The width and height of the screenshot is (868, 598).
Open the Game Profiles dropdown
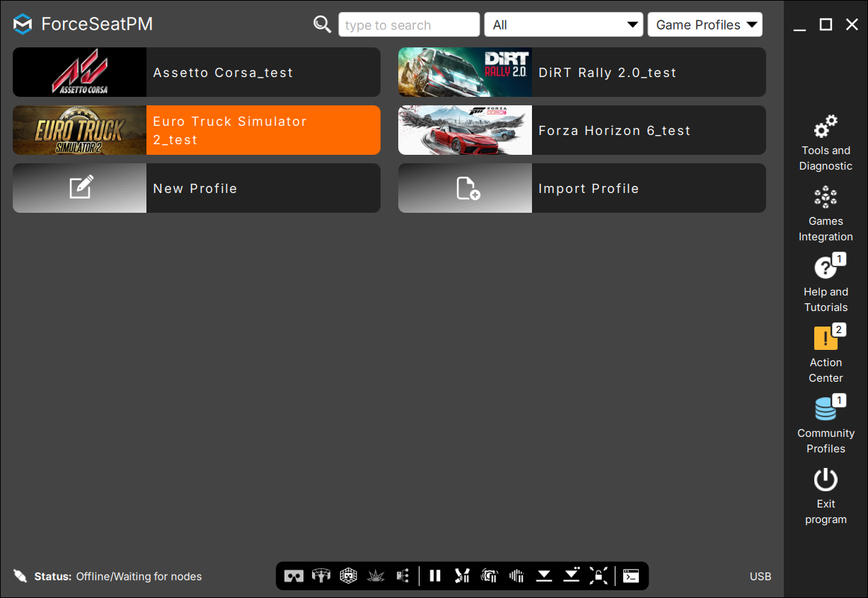(705, 25)
